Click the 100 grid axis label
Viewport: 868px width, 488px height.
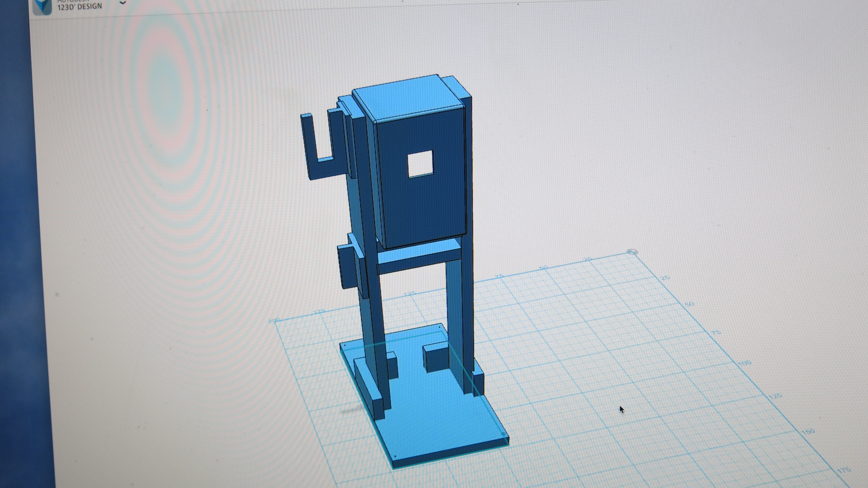[745, 363]
